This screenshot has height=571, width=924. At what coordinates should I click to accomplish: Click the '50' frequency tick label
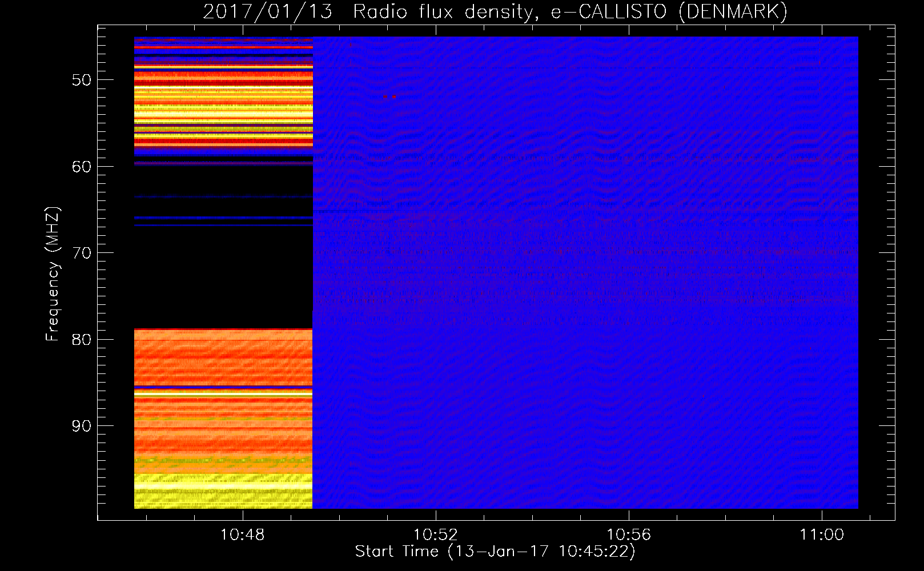pos(82,80)
